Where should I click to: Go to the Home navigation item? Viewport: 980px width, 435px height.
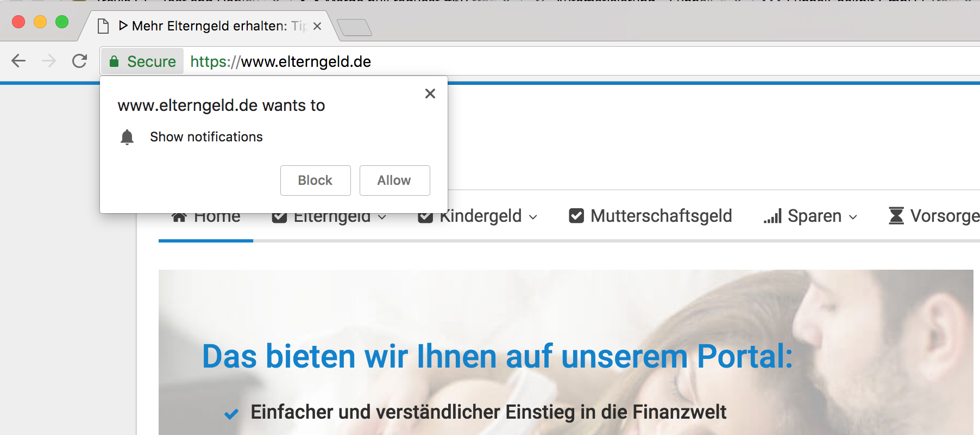pos(206,217)
